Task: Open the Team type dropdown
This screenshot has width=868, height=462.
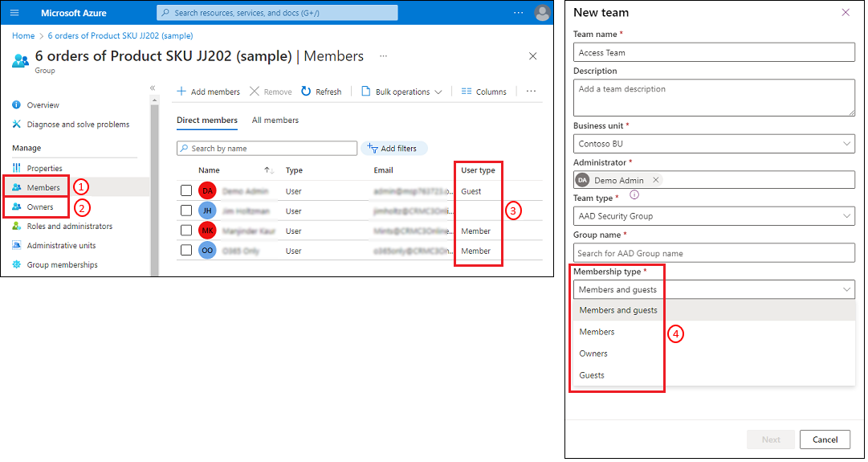Action: tap(714, 216)
